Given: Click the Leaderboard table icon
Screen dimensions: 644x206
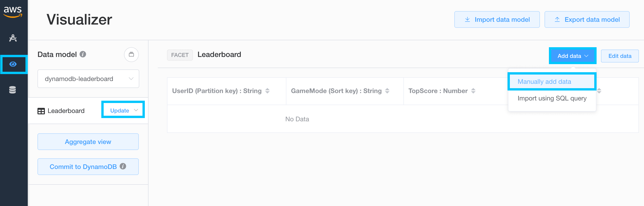Looking at the screenshot, I should [x=41, y=111].
